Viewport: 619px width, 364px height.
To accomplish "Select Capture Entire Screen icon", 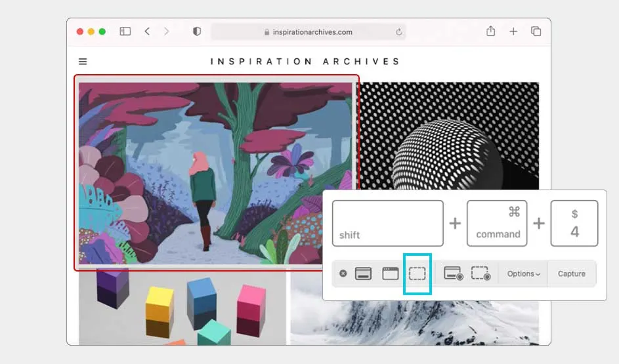I will click(363, 273).
